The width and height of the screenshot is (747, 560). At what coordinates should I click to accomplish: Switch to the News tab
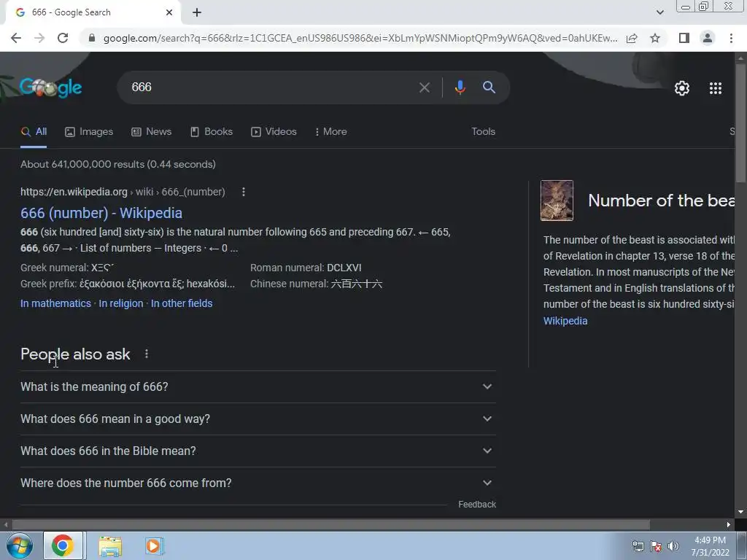point(152,132)
